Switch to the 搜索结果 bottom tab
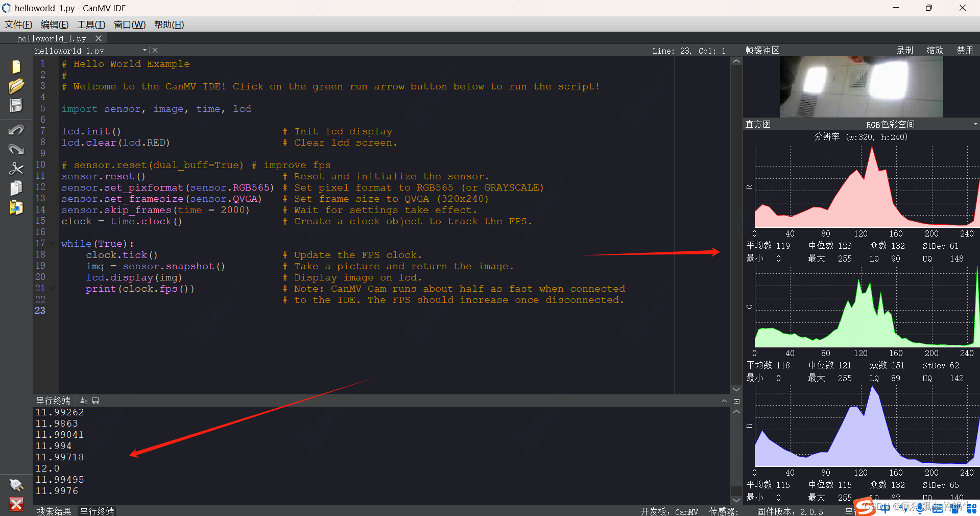 [54, 511]
